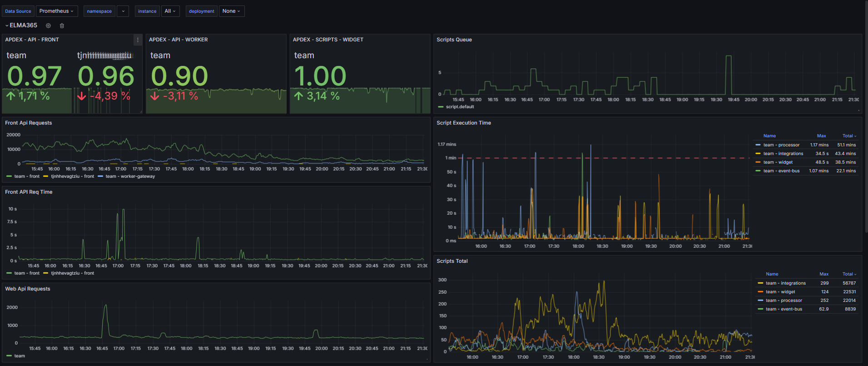Click the 1.00 APDEX scripts widget value

click(320, 76)
